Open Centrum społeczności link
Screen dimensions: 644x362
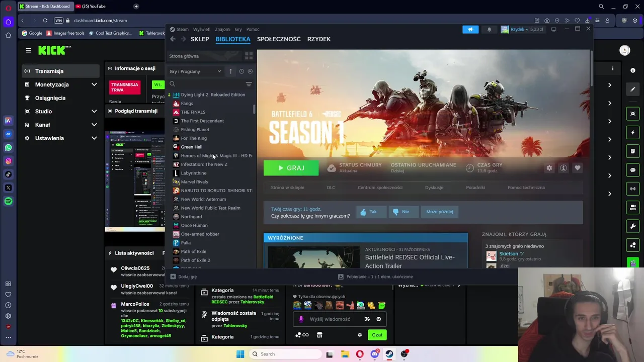380,188
